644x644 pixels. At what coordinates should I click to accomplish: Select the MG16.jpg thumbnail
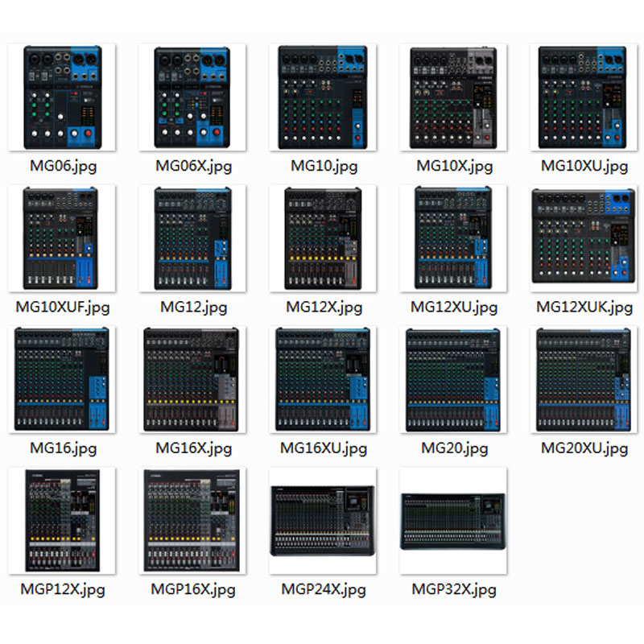pyautogui.click(x=61, y=379)
